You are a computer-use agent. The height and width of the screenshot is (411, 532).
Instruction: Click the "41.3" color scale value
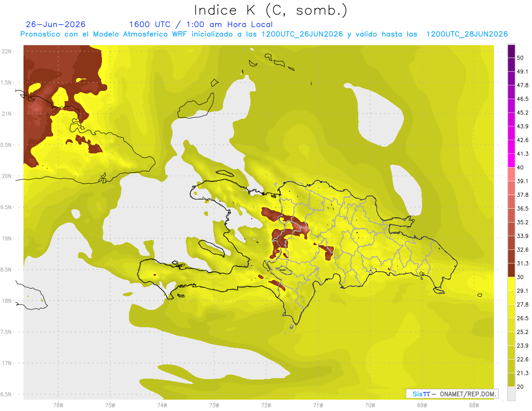click(x=523, y=154)
